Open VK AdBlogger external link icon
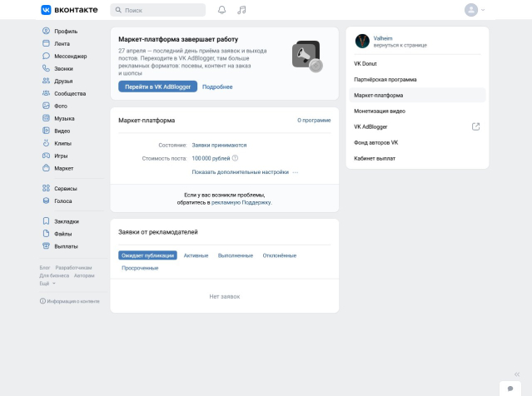532x396 pixels. pyautogui.click(x=475, y=126)
